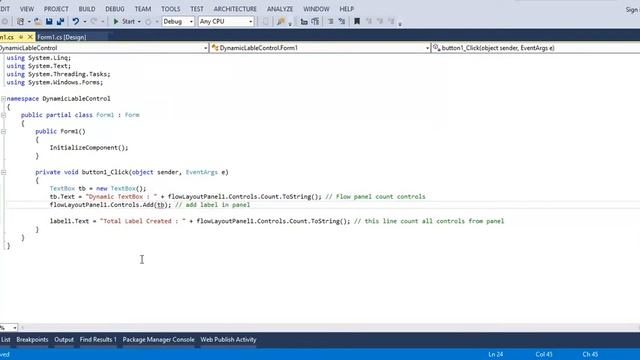Open the Package Manager Console tab
This screenshot has height=360, width=640.
(158, 340)
